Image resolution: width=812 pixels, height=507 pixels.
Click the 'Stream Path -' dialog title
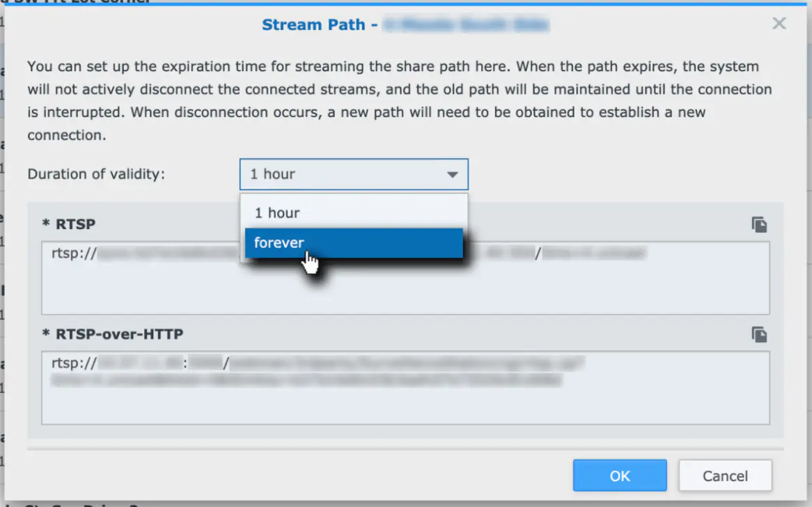tap(320, 24)
